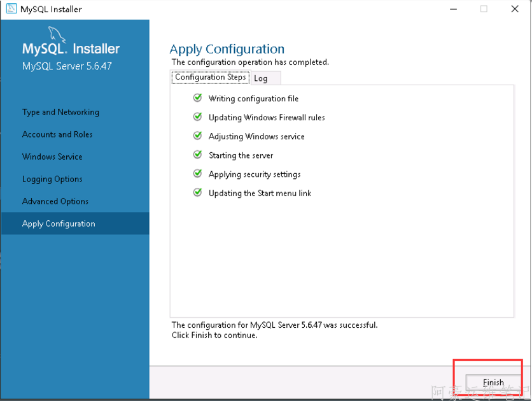Click the highlighted Apply Configuration sidebar step
This screenshot has width=532, height=401.
coord(59,223)
